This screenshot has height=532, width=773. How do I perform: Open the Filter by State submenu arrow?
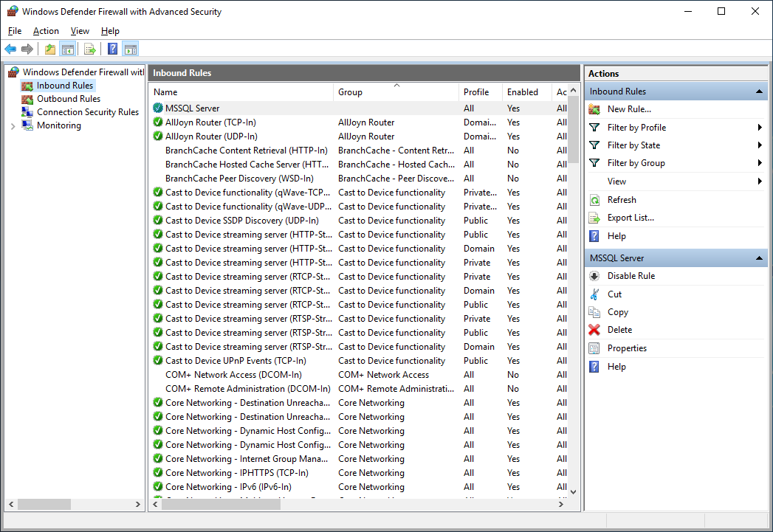click(760, 145)
